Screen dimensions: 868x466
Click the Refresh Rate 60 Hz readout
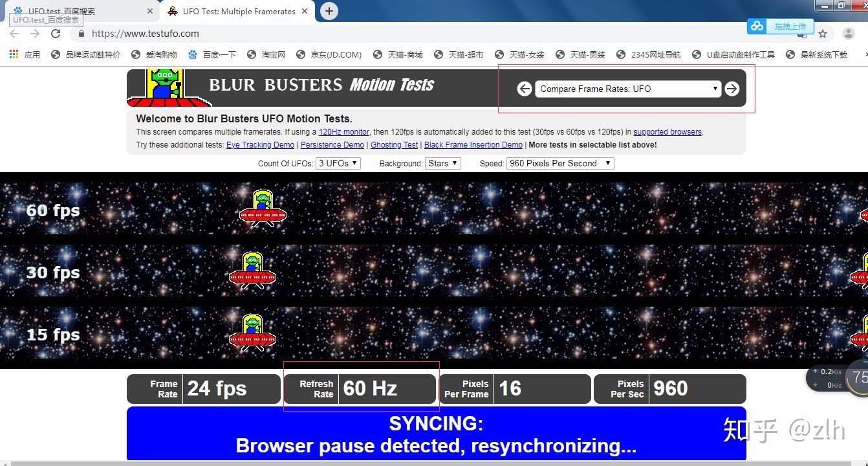[x=360, y=389]
